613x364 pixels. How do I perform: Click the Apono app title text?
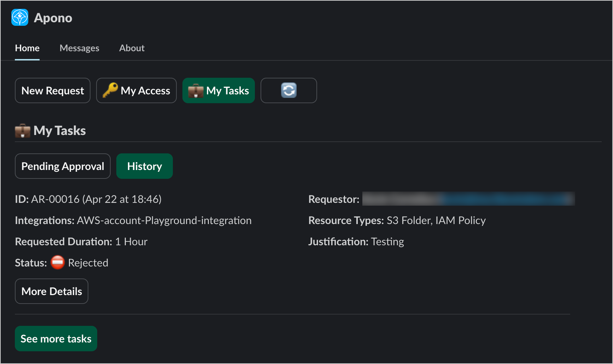click(53, 18)
